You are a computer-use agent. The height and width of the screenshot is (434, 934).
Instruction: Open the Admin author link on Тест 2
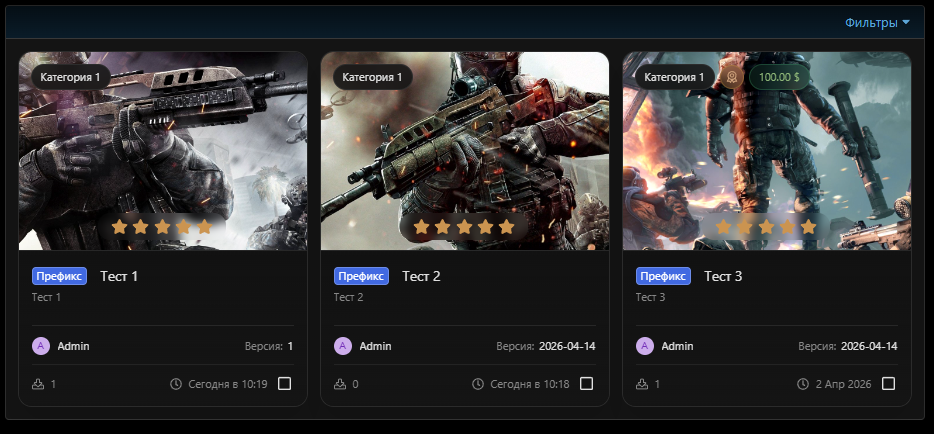tap(376, 346)
